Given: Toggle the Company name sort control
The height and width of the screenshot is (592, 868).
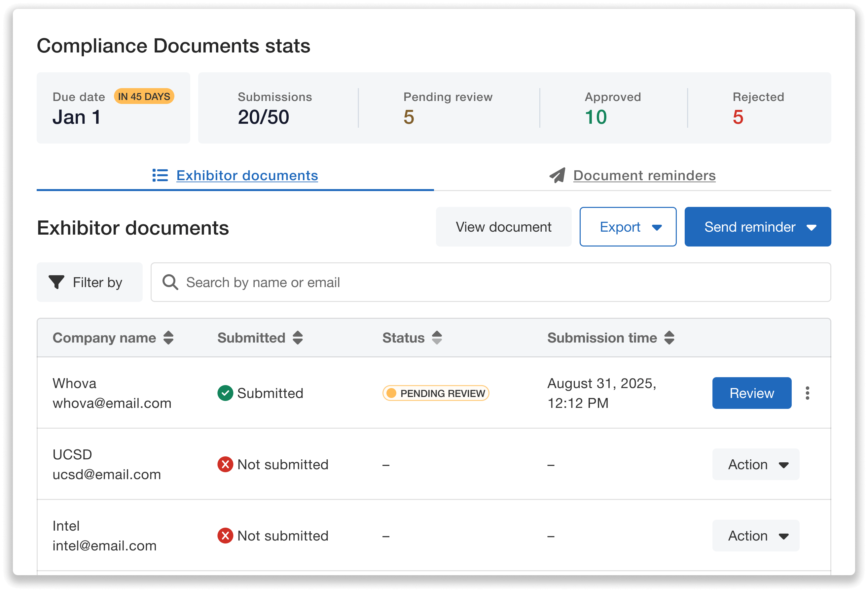Looking at the screenshot, I should click(x=168, y=338).
